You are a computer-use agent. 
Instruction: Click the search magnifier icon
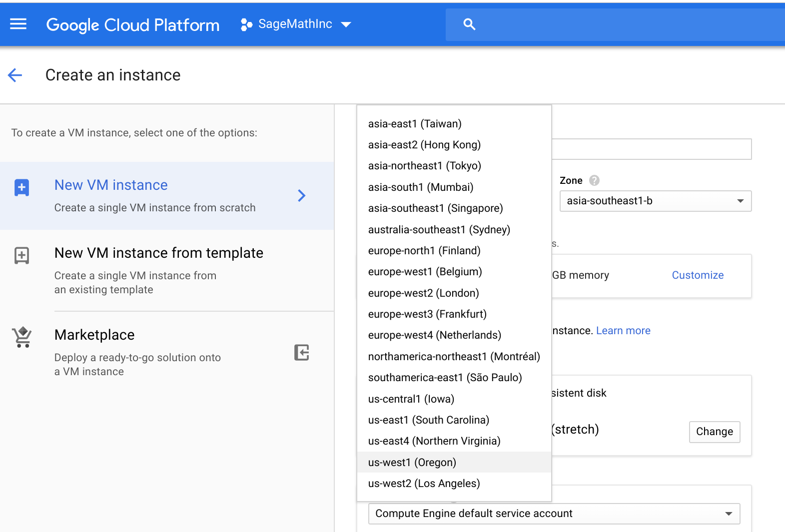click(469, 24)
